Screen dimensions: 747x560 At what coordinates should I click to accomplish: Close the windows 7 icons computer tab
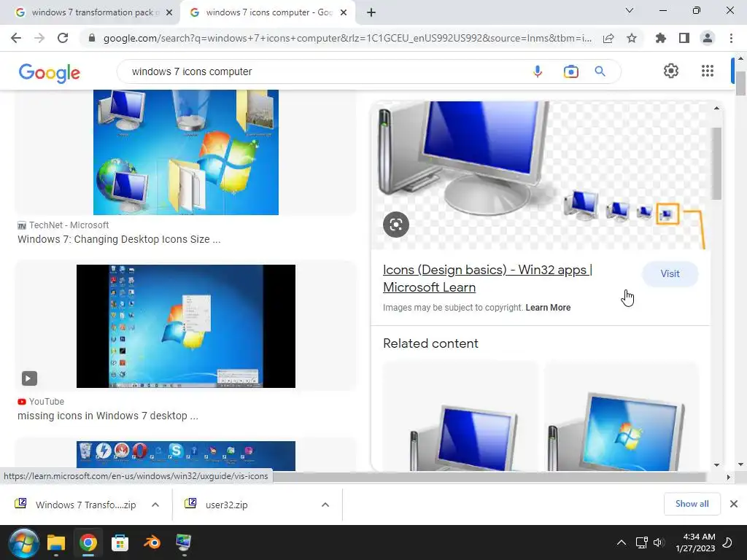344,12
